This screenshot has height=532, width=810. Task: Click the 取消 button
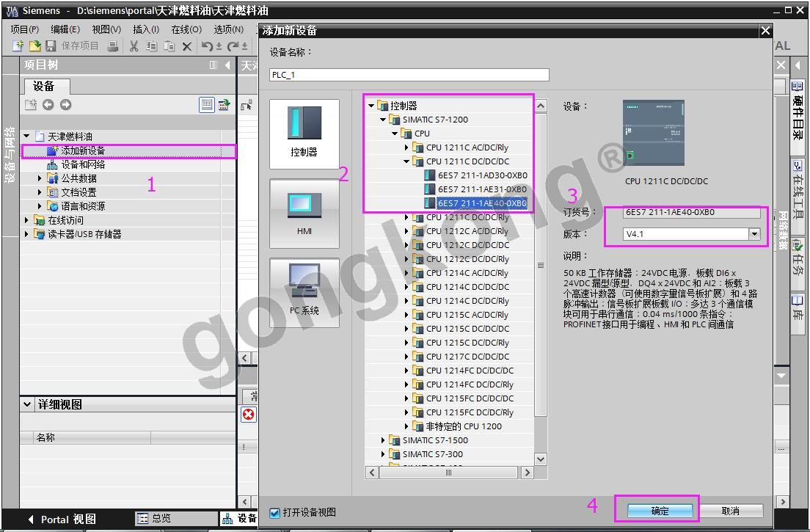coord(730,511)
